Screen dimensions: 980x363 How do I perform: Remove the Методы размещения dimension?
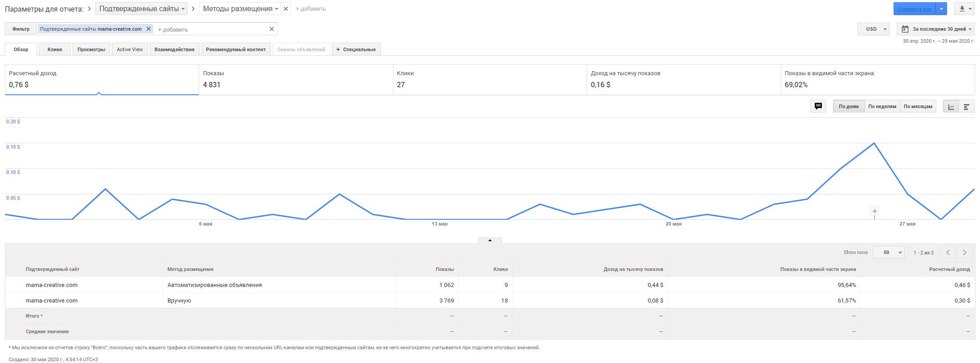[286, 9]
